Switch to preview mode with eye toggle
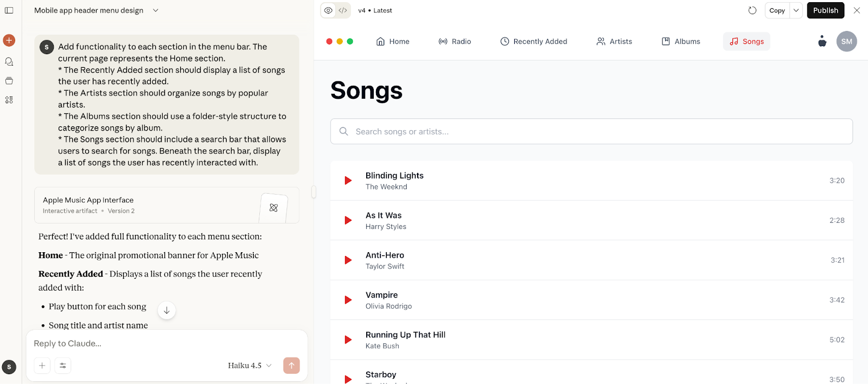The height and width of the screenshot is (384, 868). (x=328, y=10)
